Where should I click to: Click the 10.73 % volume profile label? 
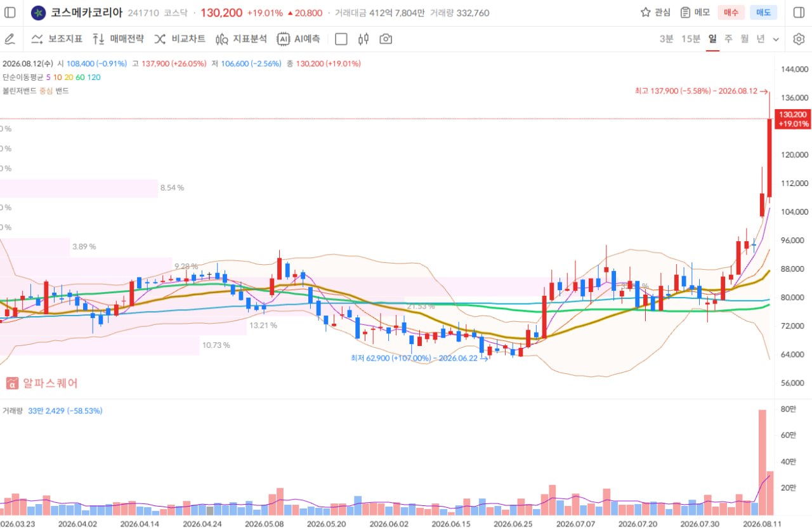[x=216, y=345]
